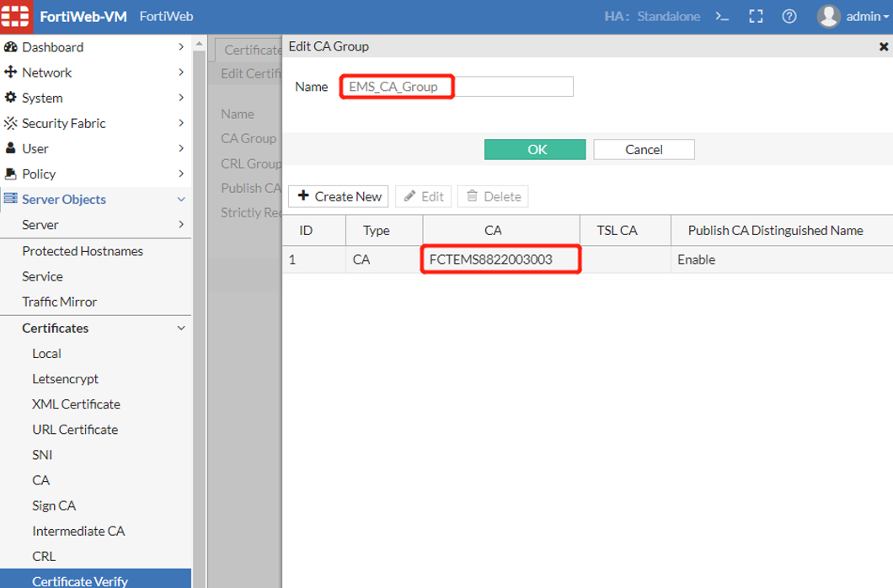The height and width of the screenshot is (588, 893).
Task: Expand the Network menu chevron
Action: [x=181, y=72]
